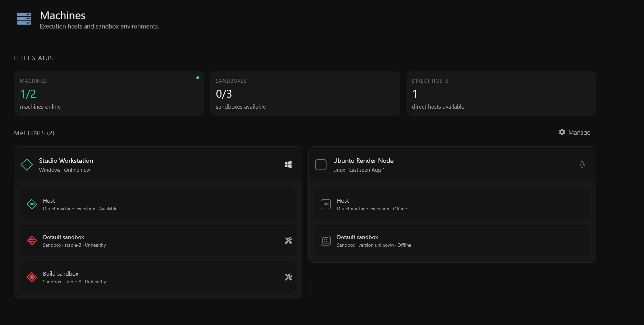Click the 0/3 sandboxes available value
Image resolution: width=644 pixels, height=325 pixels.
224,94
